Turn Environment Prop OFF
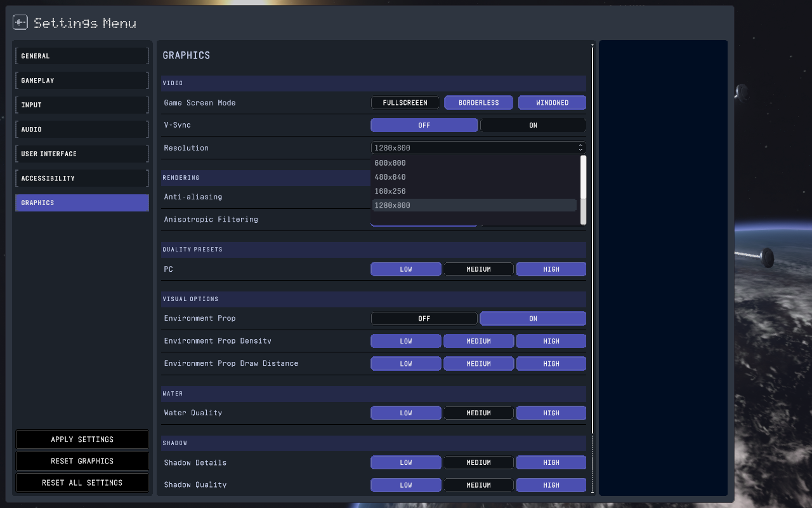812x508 pixels. (424, 319)
